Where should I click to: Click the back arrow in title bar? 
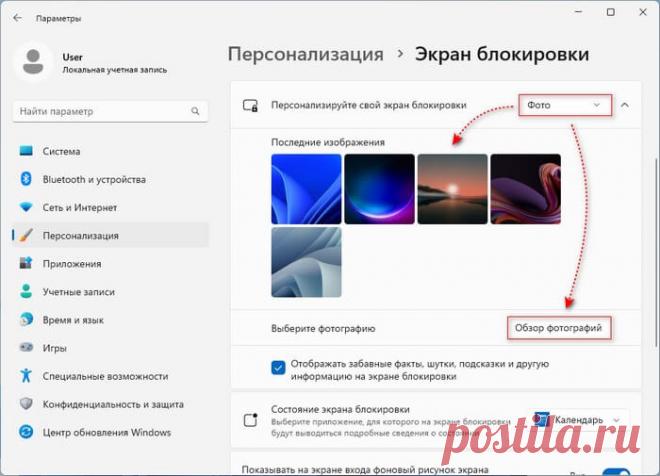coord(17,17)
